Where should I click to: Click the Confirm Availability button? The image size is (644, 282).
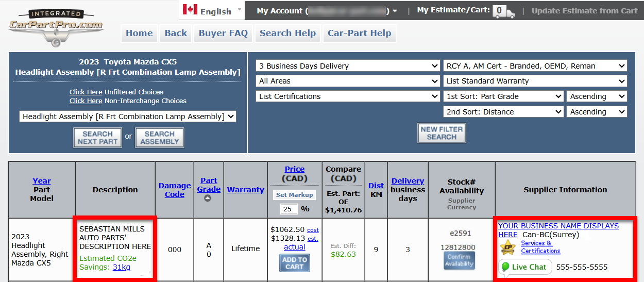coord(459,261)
